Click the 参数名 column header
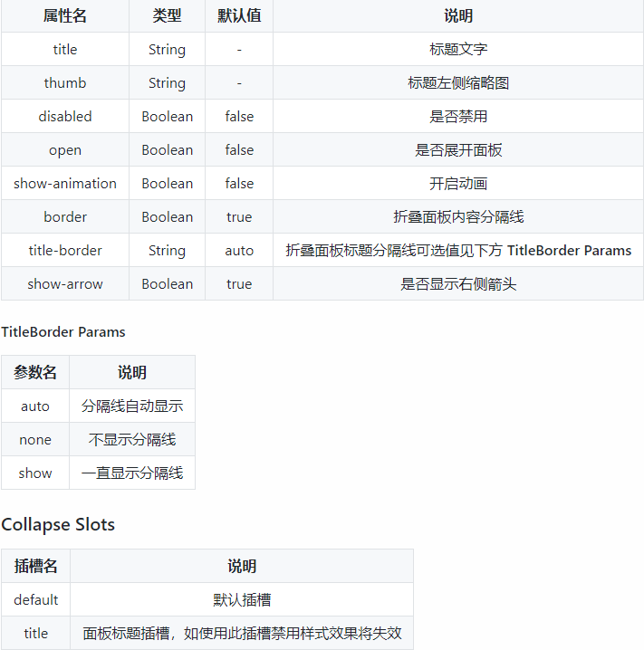This screenshot has height=650, width=644. [35, 372]
